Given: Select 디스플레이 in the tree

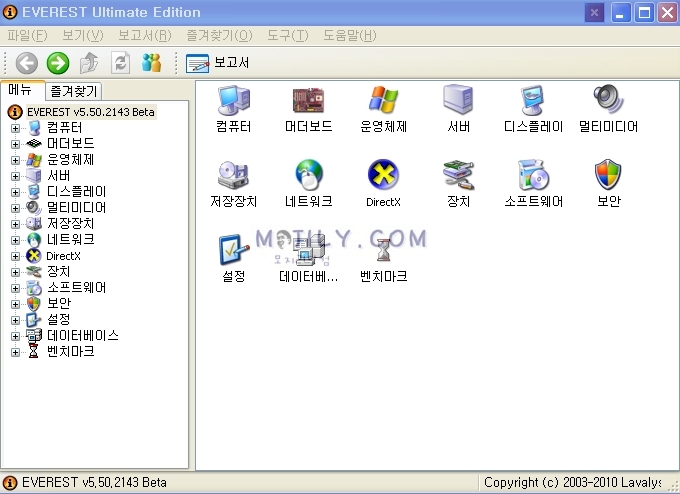Looking at the screenshot, I should (76, 192).
